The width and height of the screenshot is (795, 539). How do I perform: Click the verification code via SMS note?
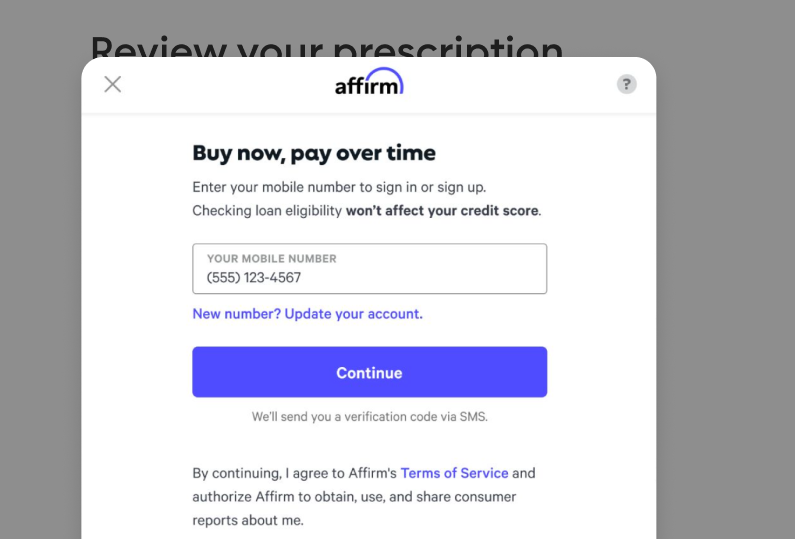370,417
